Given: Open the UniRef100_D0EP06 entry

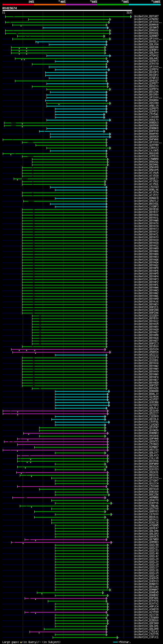Looking at the screenshot, I should [146, 503].
